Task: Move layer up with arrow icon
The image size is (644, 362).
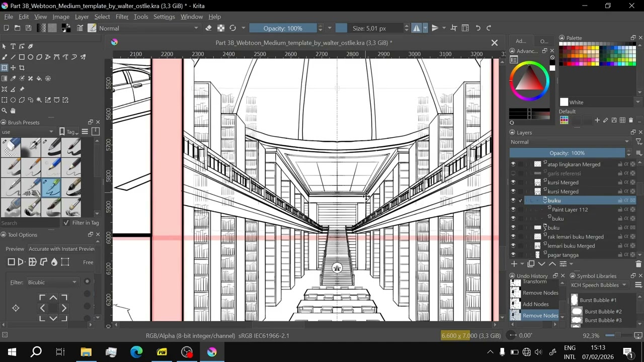Action: click(x=552, y=264)
